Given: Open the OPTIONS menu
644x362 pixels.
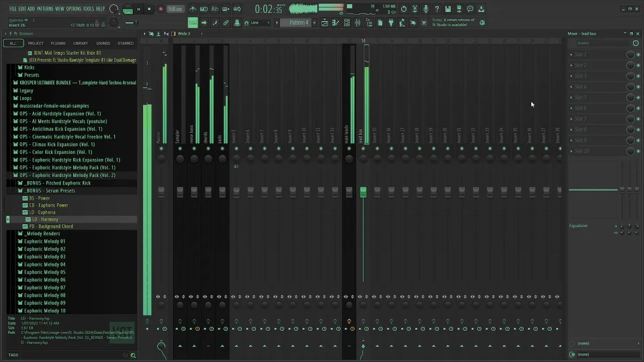Looking at the screenshot, I should pos(73,9).
